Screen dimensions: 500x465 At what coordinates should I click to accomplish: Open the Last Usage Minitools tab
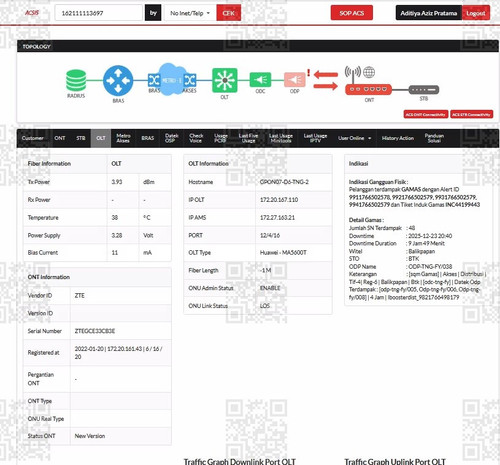click(x=281, y=138)
